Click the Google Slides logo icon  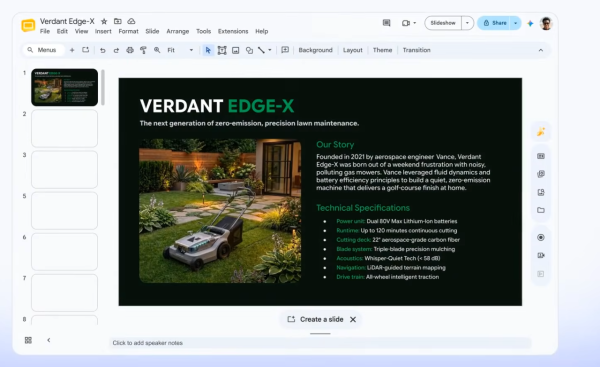click(28, 26)
